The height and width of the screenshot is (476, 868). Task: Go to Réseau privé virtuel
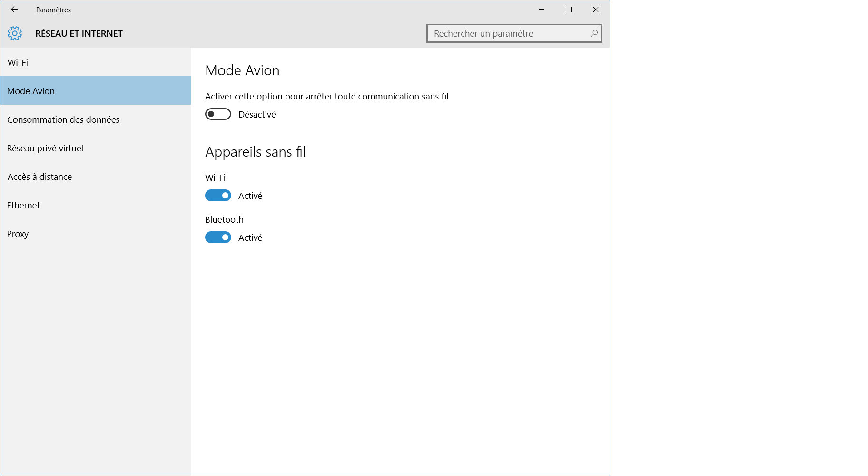point(96,148)
